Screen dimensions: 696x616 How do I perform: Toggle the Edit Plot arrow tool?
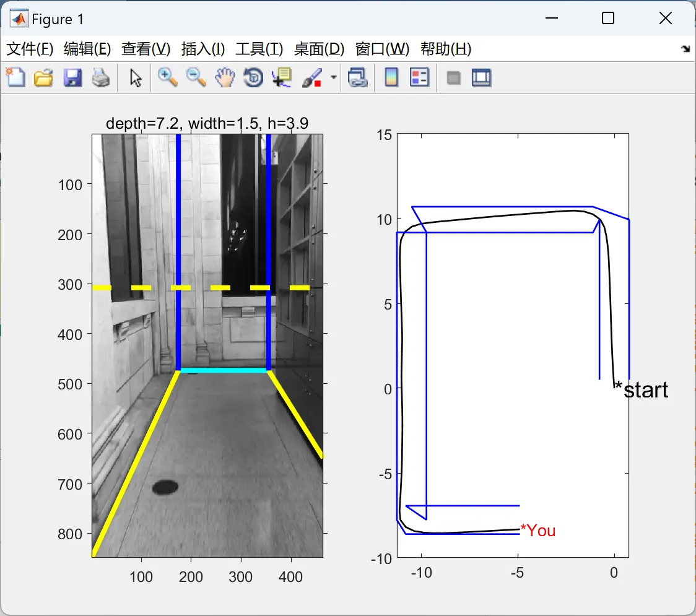pyautogui.click(x=136, y=77)
